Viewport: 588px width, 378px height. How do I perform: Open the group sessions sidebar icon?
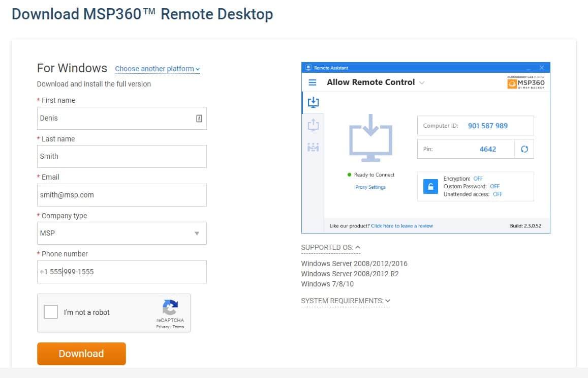pyautogui.click(x=313, y=147)
